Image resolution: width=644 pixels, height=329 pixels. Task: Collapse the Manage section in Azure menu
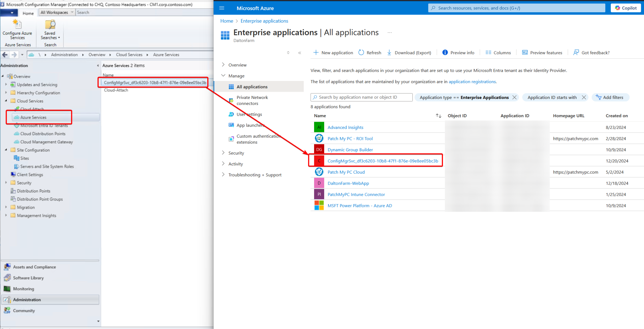click(223, 76)
